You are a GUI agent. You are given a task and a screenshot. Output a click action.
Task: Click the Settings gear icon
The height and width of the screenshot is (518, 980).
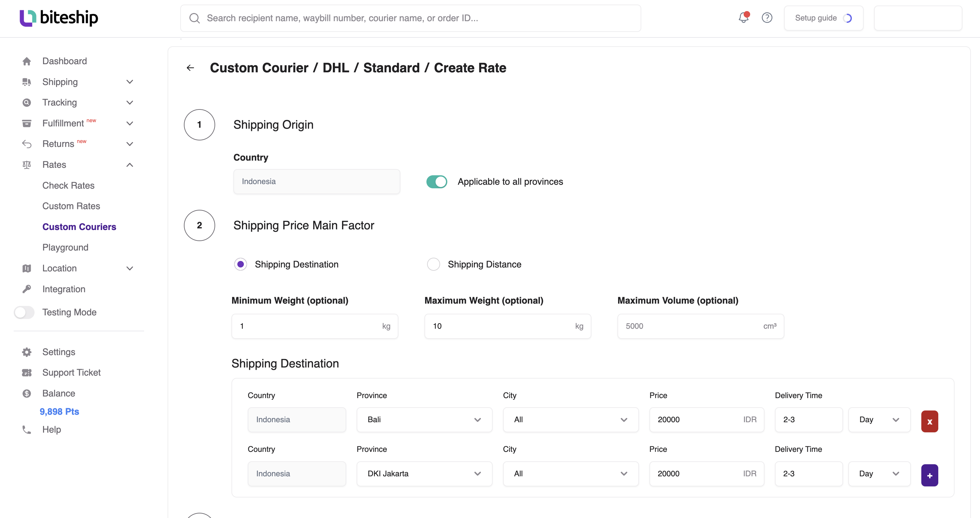pos(27,352)
